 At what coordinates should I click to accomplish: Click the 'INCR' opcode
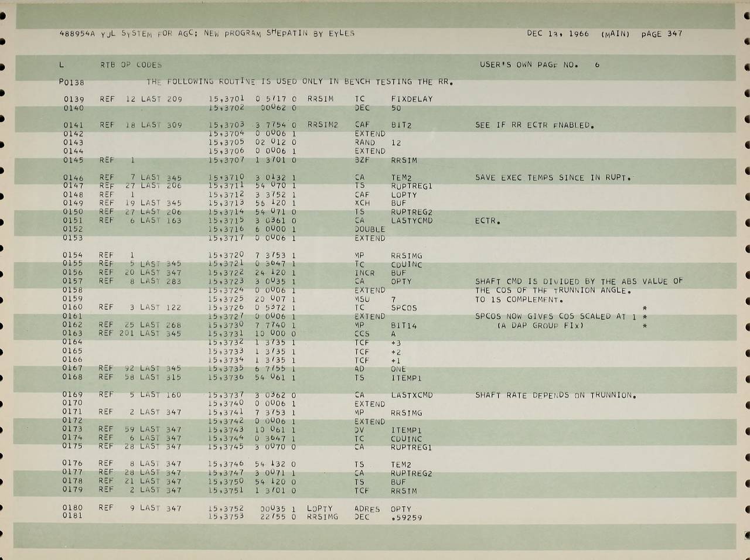tap(364, 272)
